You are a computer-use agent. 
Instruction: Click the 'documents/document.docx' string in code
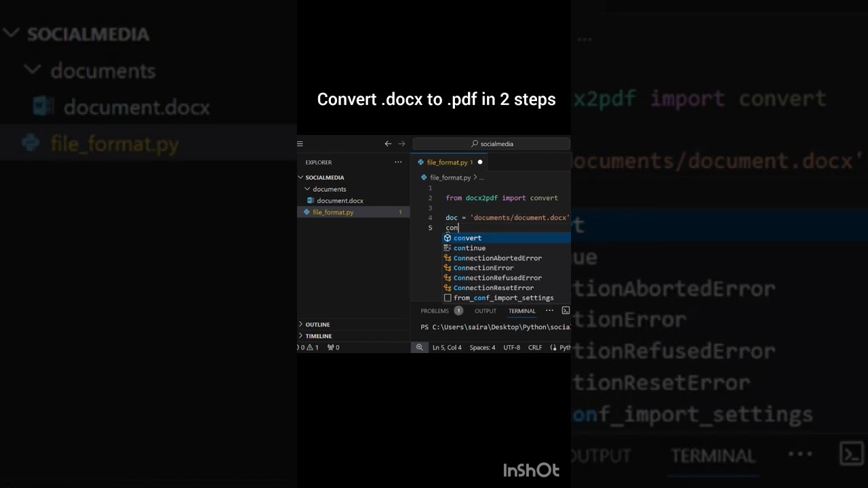coord(520,218)
